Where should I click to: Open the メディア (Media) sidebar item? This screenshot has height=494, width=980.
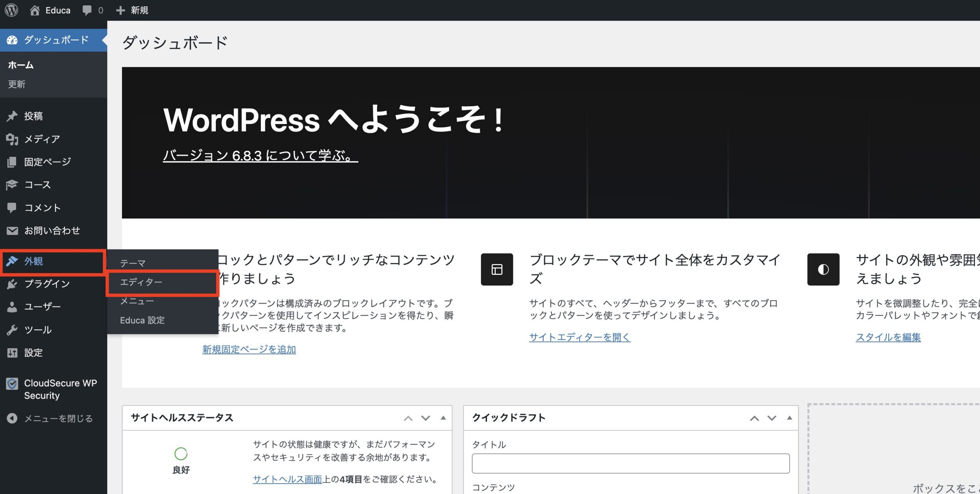[42, 139]
